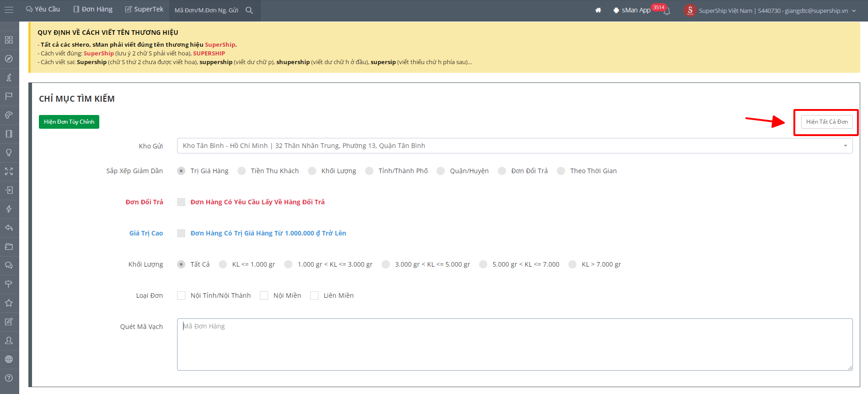This screenshot has height=394, width=868.
Task: Click the light bulb sidebar icon
Action: (9, 153)
